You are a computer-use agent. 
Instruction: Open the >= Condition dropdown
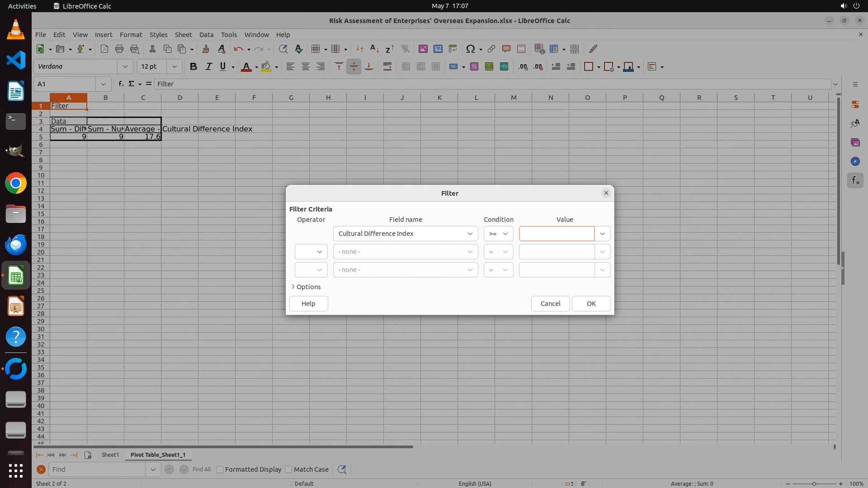[x=498, y=234]
